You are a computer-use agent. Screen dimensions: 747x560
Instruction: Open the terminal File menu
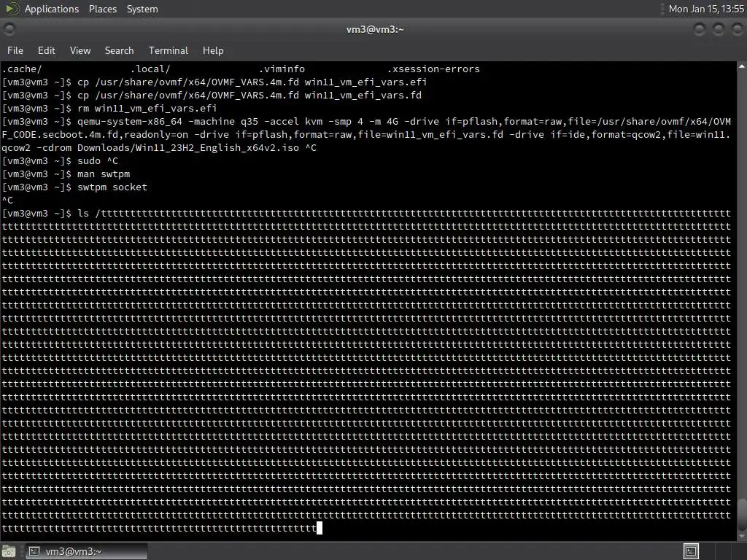click(x=15, y=50)
